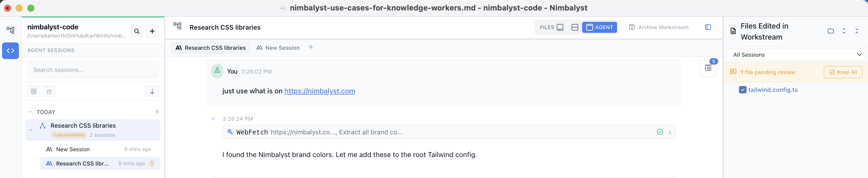Click the search magnifier icon next to nimbalyst-code
The height and width of the screenshot is (178, 868).
(137, 31)
